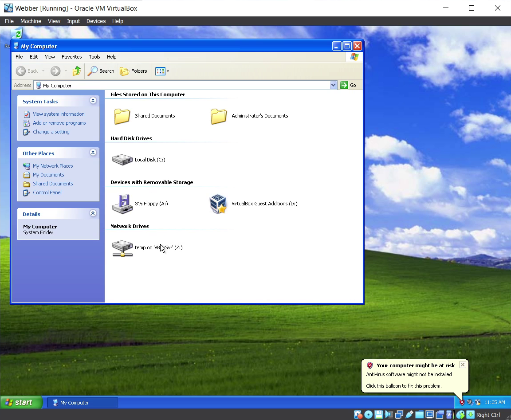Viewport: 511px width, 420px height.
Task: Select the VirtualBox Guest Additions (D:) icon
Action: point(218,204)
